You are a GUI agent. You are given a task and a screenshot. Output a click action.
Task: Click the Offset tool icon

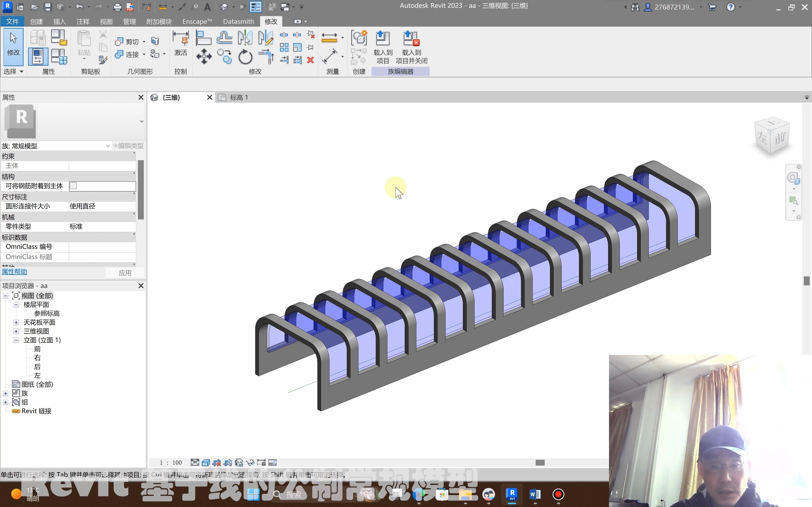(224, 38)
